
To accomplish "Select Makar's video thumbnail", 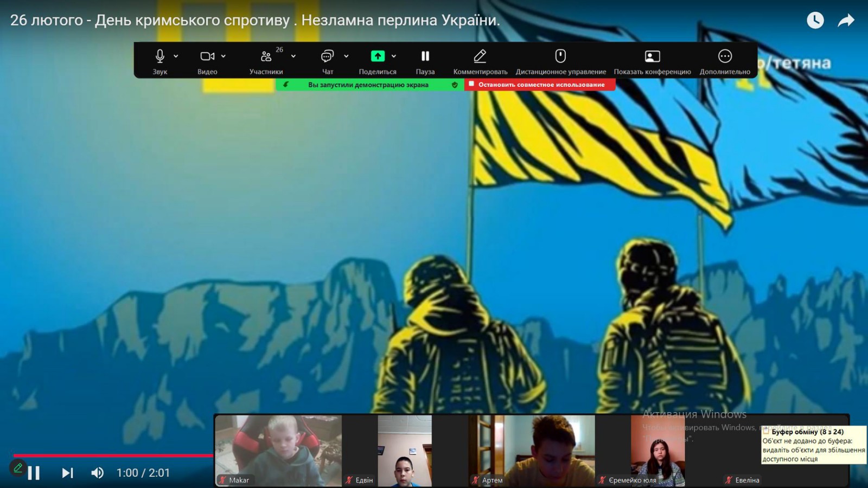I will pos(279,450).
